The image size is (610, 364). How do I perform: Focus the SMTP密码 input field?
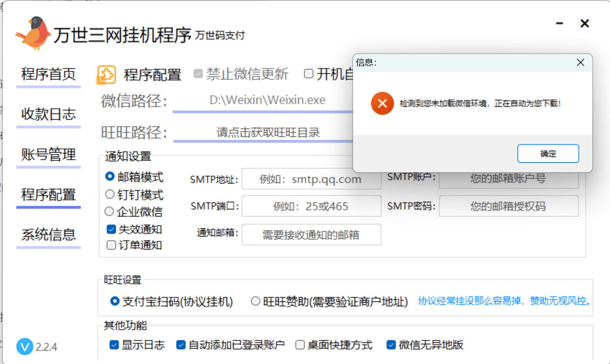click(x=509, y=206)
